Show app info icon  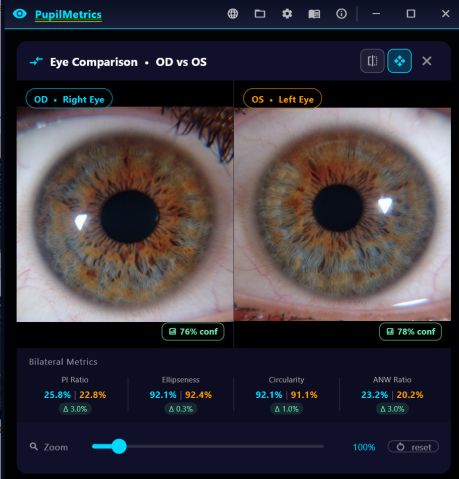click(341, 14)
